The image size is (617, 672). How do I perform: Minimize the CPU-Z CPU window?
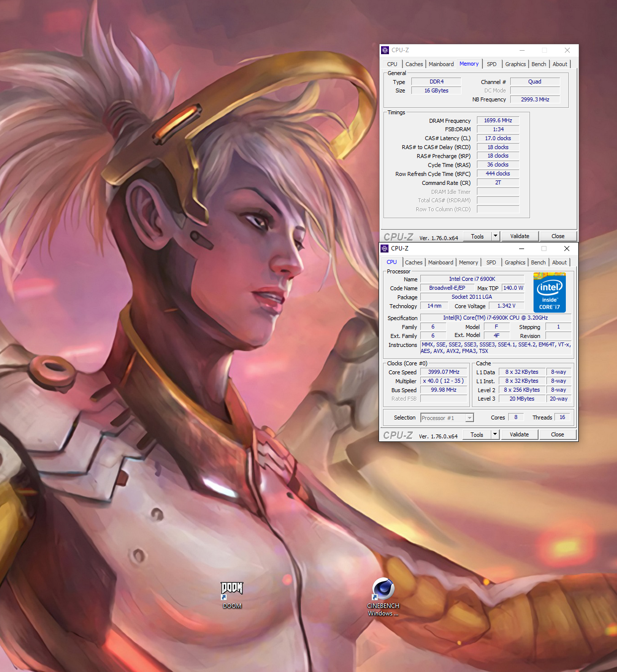point(522,249)
